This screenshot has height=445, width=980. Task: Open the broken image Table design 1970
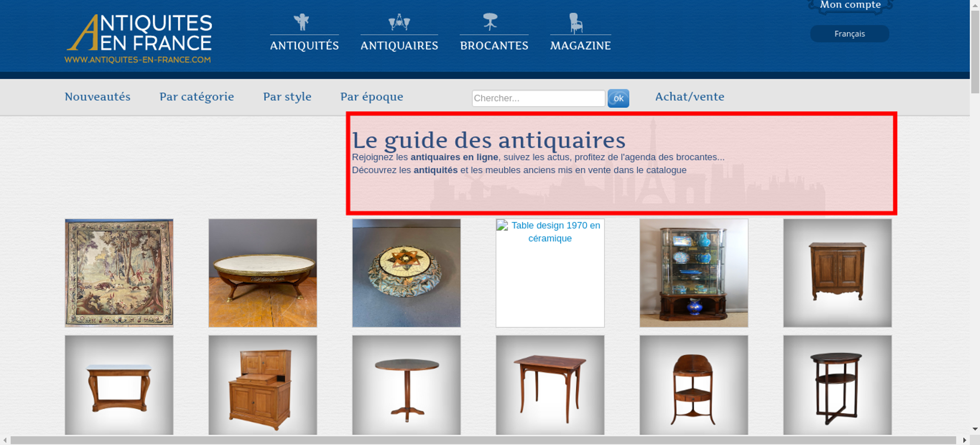point(550,272)
